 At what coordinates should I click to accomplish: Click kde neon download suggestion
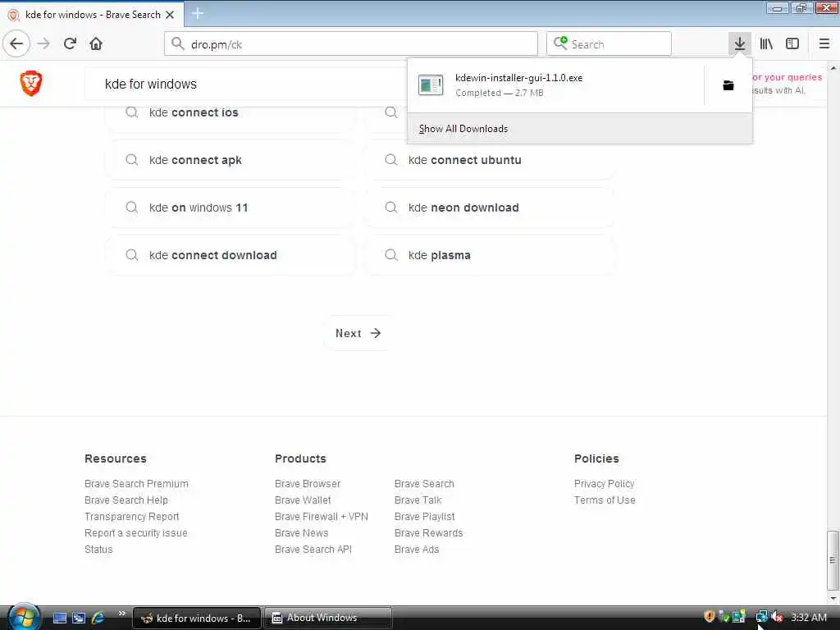490,208
